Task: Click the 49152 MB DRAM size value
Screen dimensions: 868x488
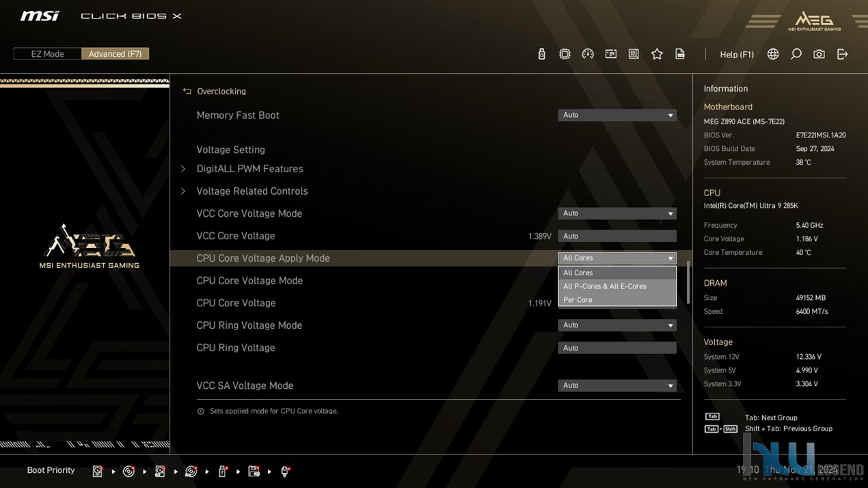Action: (x=811, y=298)
